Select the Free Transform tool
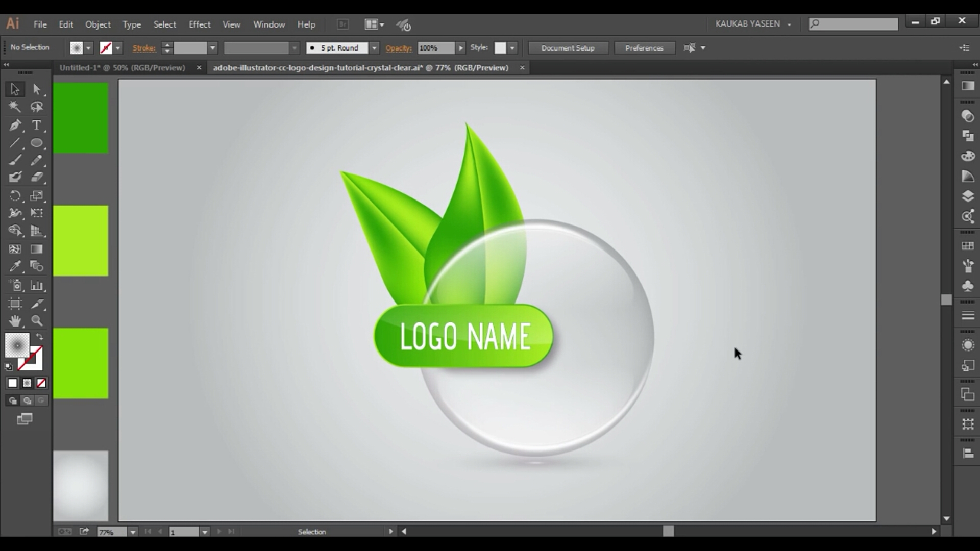Image resolution: width=980 pixels, height=551 pixels. [37, 213]
